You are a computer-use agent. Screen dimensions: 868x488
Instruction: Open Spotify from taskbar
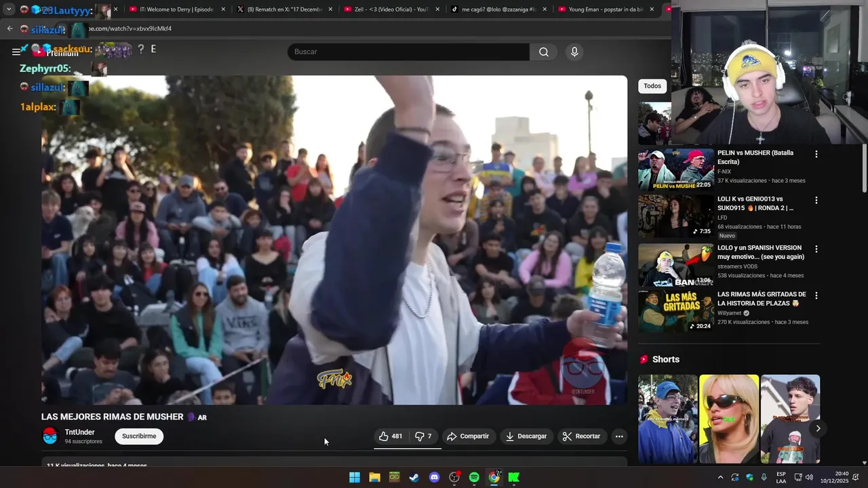tap(474, 477)
